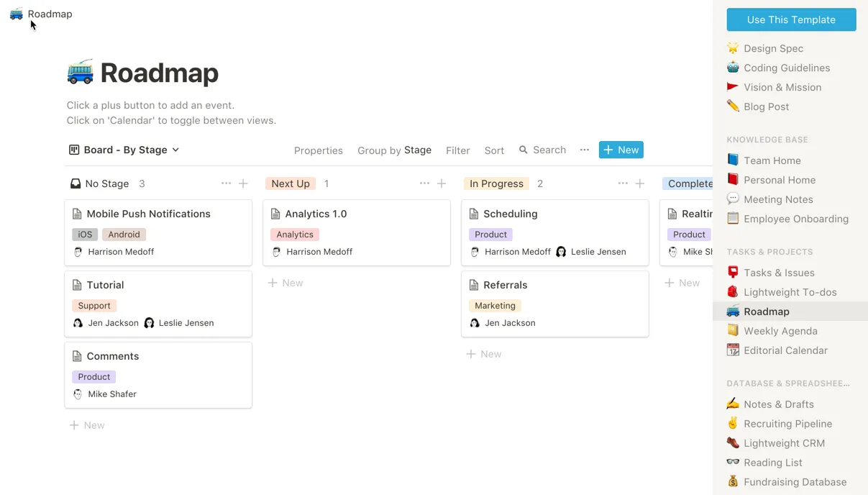Click the plus icon in No Stage column header
Viewport: 868px width, 495px height.
243,183
